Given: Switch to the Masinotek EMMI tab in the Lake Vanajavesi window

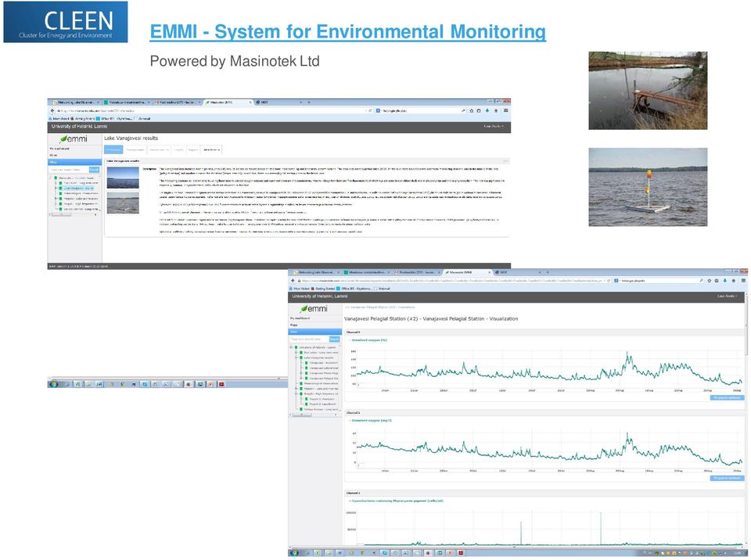Looking at the screenshot, I should coord(227,102).
